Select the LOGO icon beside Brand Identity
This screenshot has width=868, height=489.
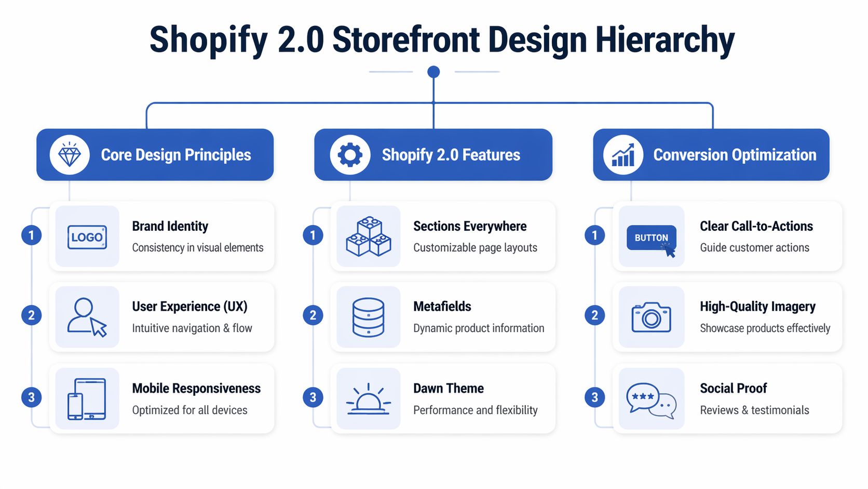pos(87,237)
